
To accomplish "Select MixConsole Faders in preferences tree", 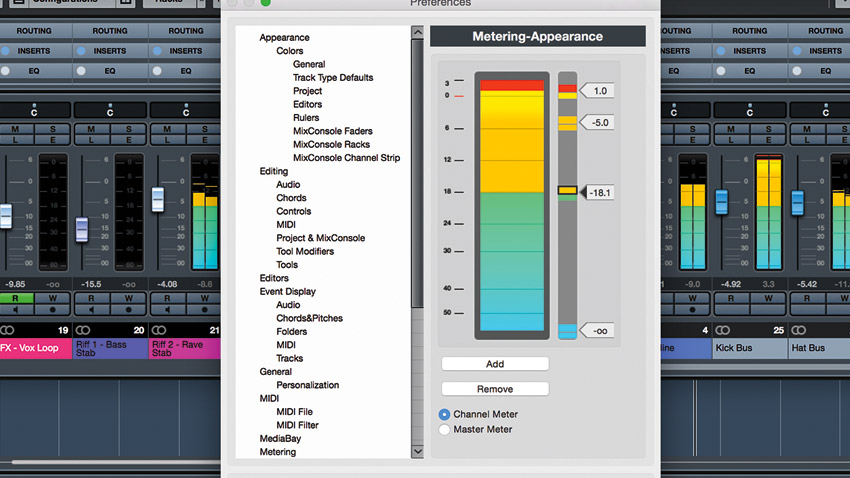I will 332,131.
